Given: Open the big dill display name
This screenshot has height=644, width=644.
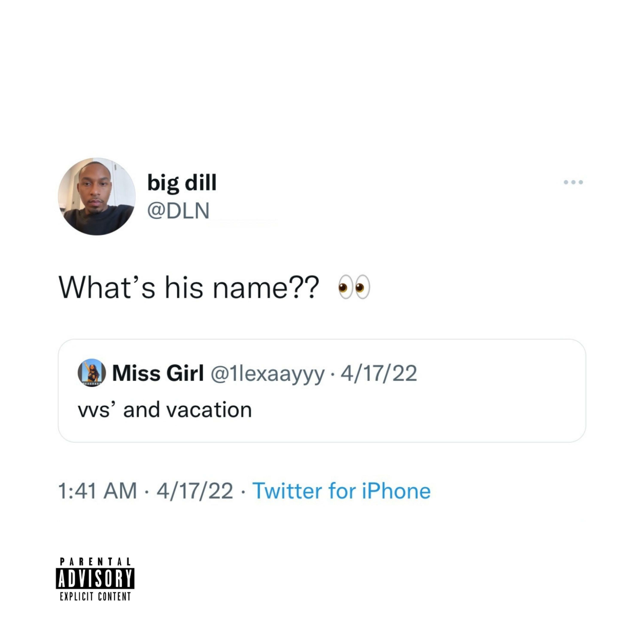Looking at the screenshot, I should pyautogui.click(x=182, y=183).
